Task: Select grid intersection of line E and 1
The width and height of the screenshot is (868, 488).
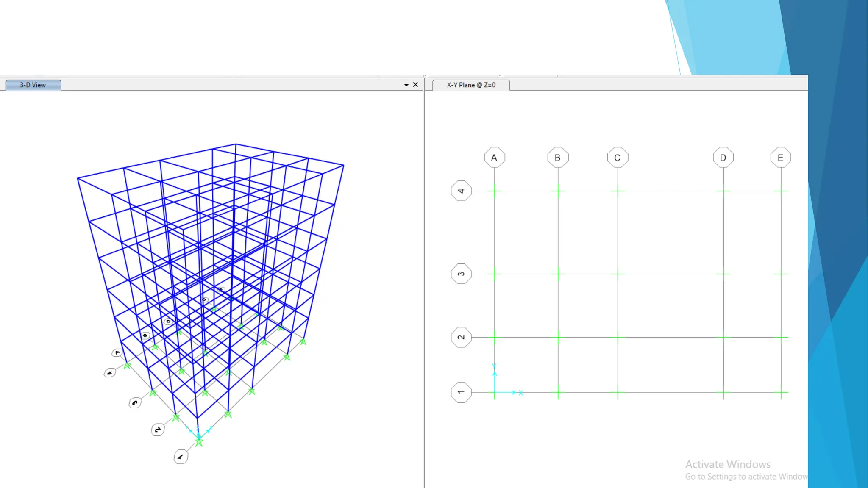Action: pos(781,392)
